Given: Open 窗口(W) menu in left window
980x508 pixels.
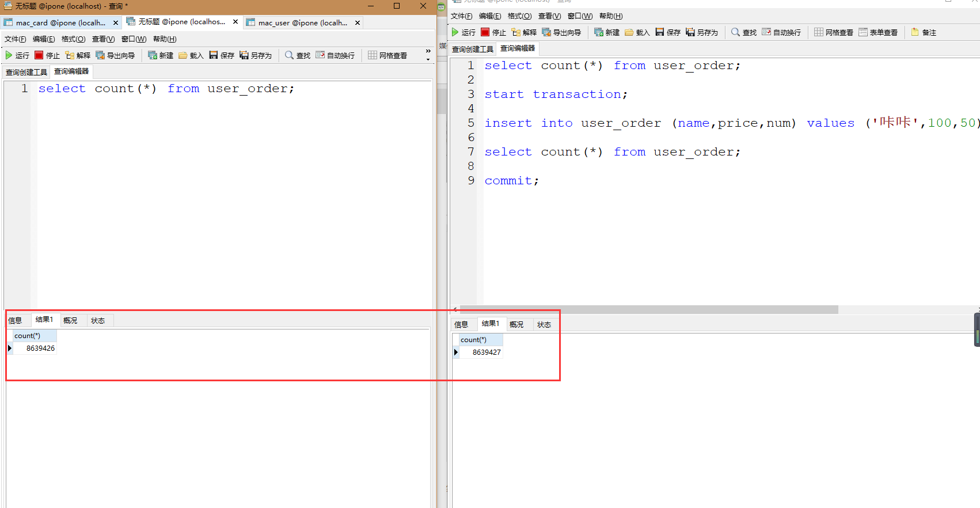Looking at the screenshot, I should point(134,39).
